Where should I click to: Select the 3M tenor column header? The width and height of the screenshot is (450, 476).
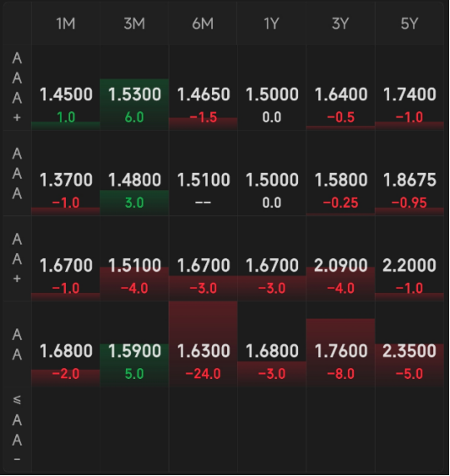[x=134, y=24]
